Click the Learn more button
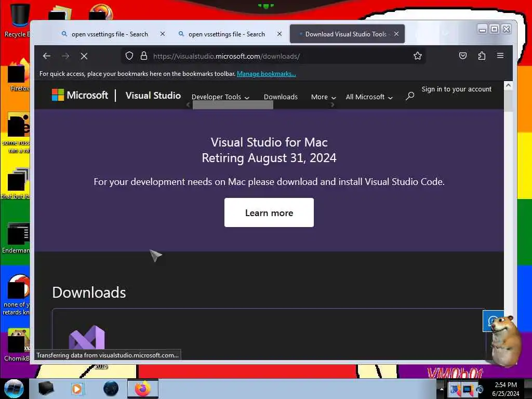This screenshot has width=532, height=399. [269, 212]
